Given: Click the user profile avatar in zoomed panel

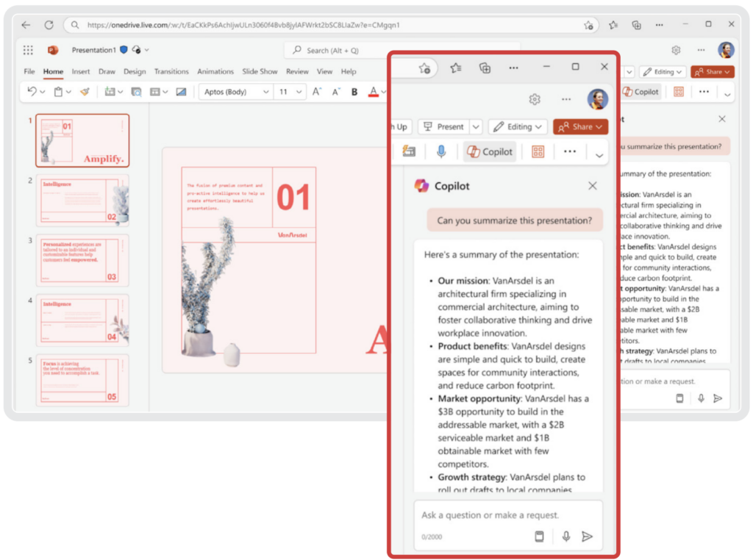Looking at the screenshot, I should point(598,99).
